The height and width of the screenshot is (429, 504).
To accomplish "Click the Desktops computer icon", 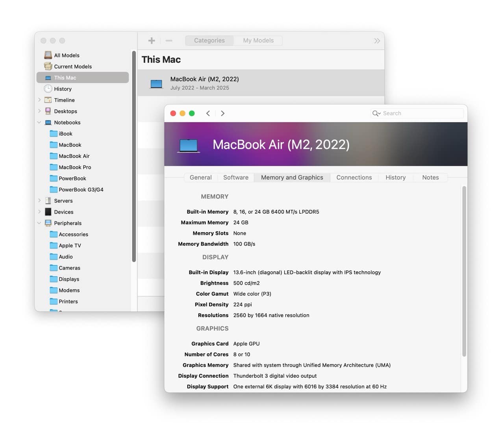I will click(48, 111).
